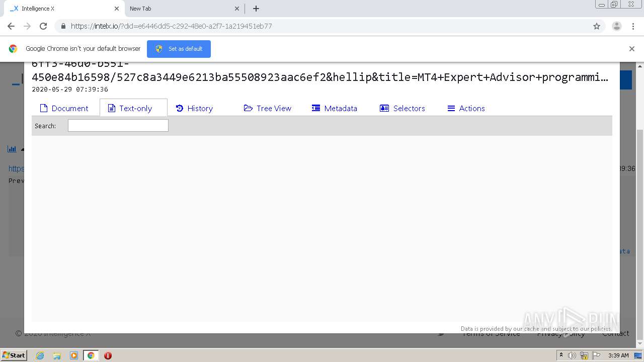Open media player from taskbar
This screenshot has height=362, width=644.
pyautogui.click(x=74, y=355)
